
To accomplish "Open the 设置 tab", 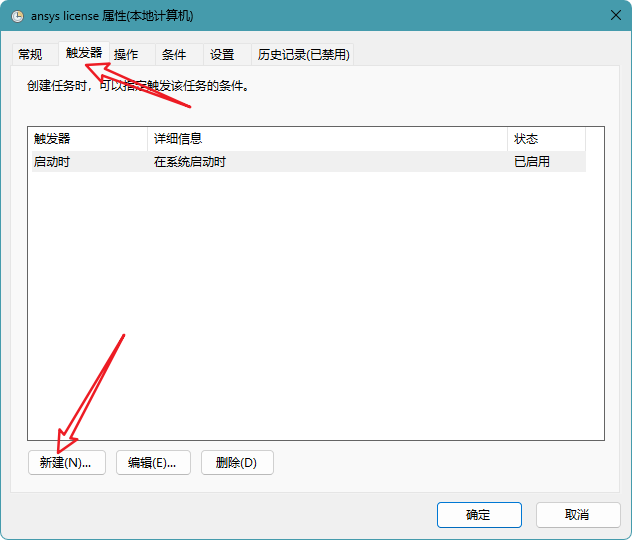I will pyautogui.click(x=222, y=54).
